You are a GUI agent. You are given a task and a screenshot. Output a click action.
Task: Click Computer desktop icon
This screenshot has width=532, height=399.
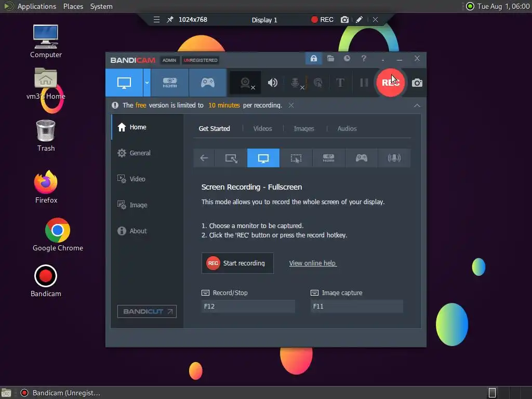click(x=46, y=42)
